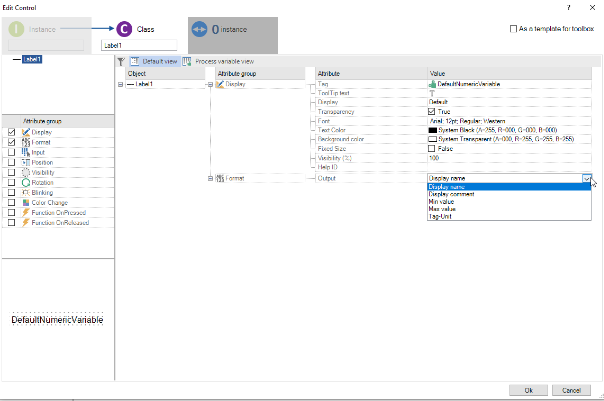Choose Min value in Output dropdown
This screenshot has width=604, height=401.
pos(509,201)
